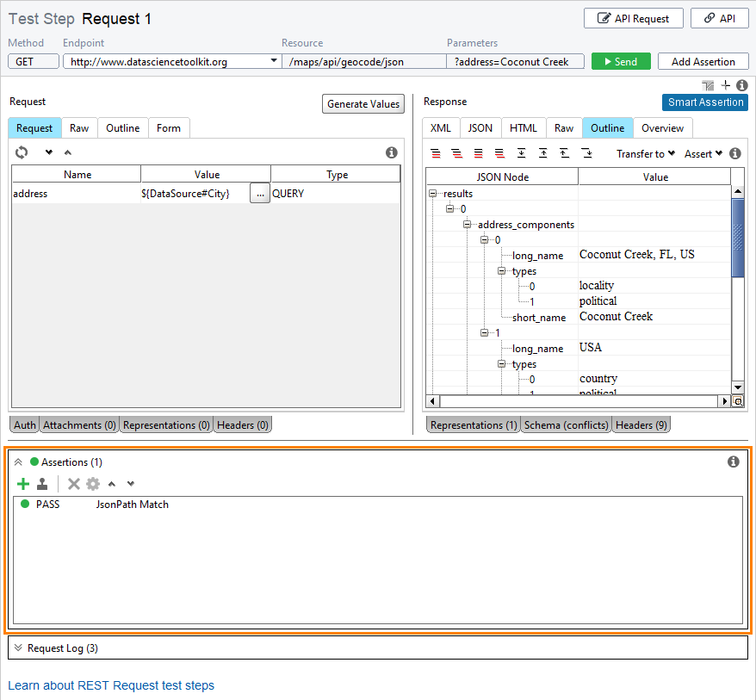The width and height of the screenshot is (756, 700).
Task: Click the ellipsis button beside ${DataSource#City}
Action: point(260,194)
